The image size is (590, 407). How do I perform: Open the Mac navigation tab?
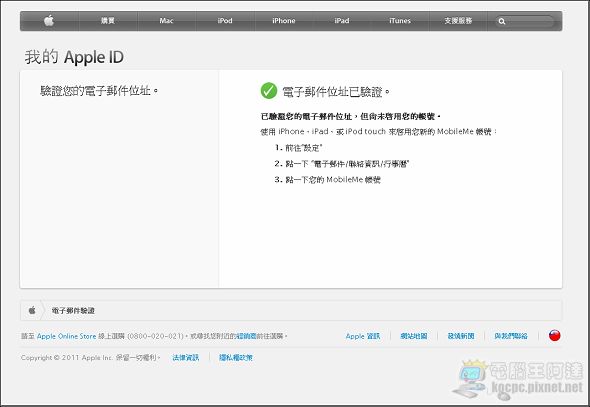pos(166,21)
